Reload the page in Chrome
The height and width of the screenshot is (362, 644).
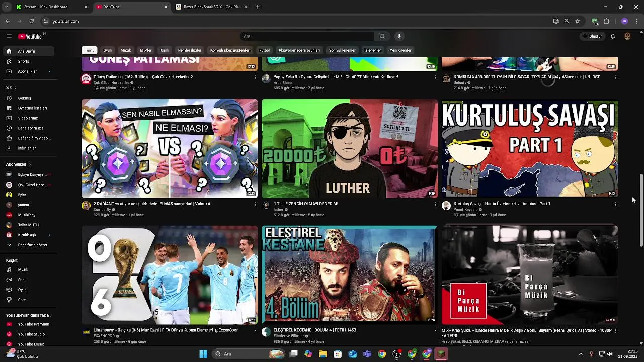pyautogui.click(x=32, y=21)
